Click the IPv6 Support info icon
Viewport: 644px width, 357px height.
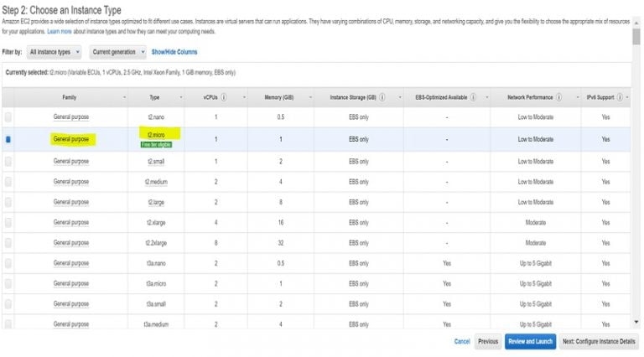click(x=620, y=97)
